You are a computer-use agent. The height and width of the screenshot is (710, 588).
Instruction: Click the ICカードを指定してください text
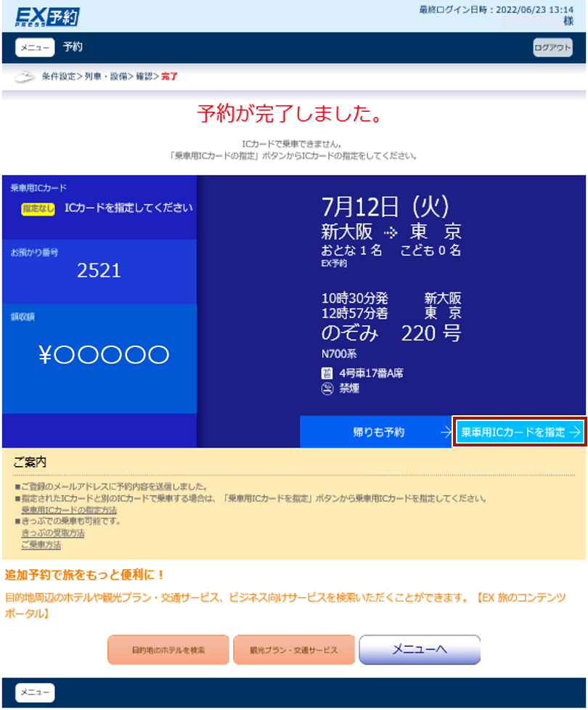(128, 208)
